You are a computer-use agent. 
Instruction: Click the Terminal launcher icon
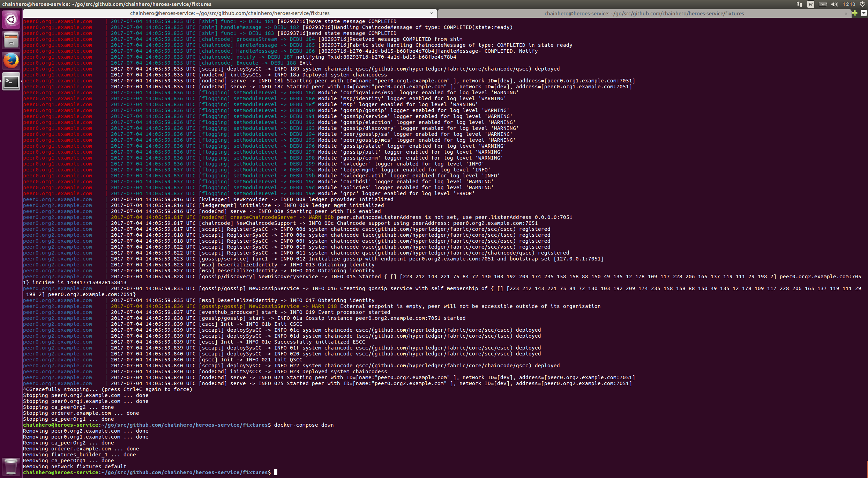pos(11,81)
